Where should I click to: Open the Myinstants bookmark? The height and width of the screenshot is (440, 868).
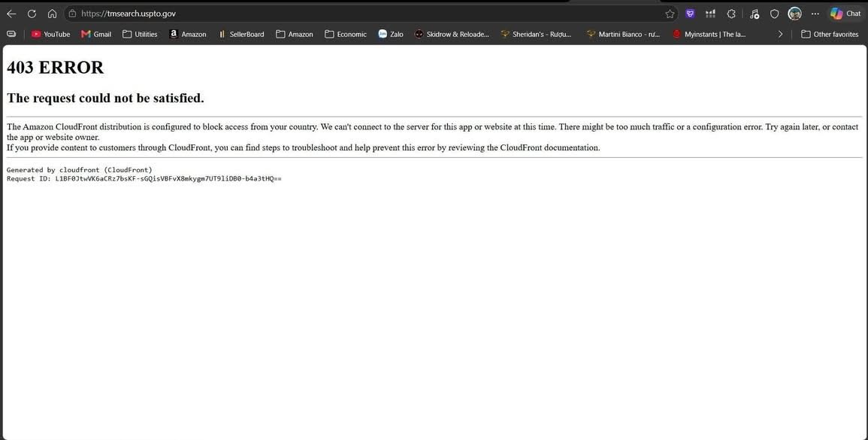(709, 35)
